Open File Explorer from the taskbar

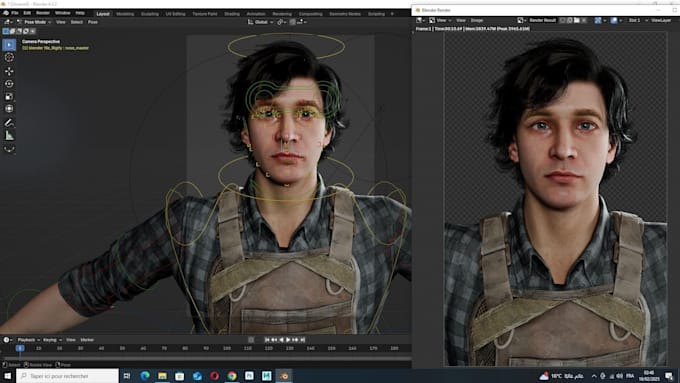coord(162,376)
